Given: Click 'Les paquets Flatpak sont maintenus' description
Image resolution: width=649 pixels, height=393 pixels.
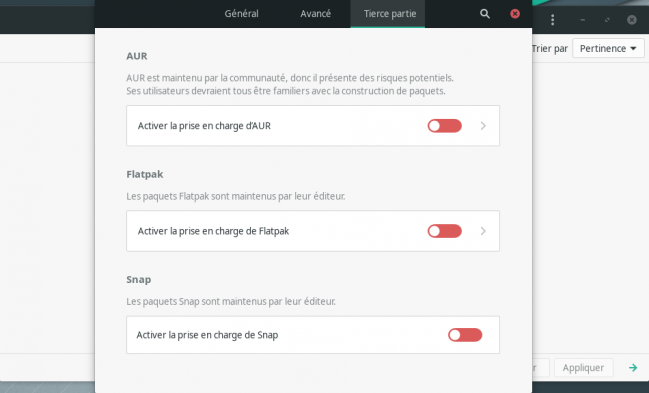Looking at the screenshot, I should coord(236,196).
